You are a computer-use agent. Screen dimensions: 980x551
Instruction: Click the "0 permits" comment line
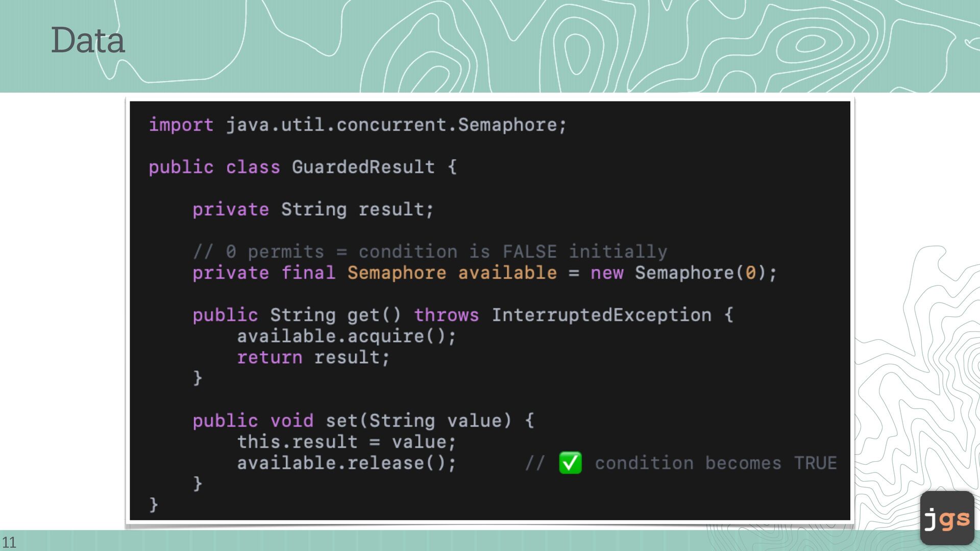430,252
